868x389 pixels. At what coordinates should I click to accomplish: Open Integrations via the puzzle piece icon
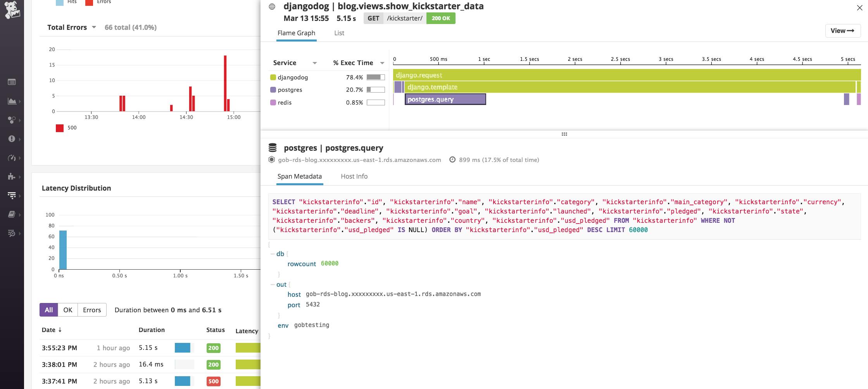point(12,176)
